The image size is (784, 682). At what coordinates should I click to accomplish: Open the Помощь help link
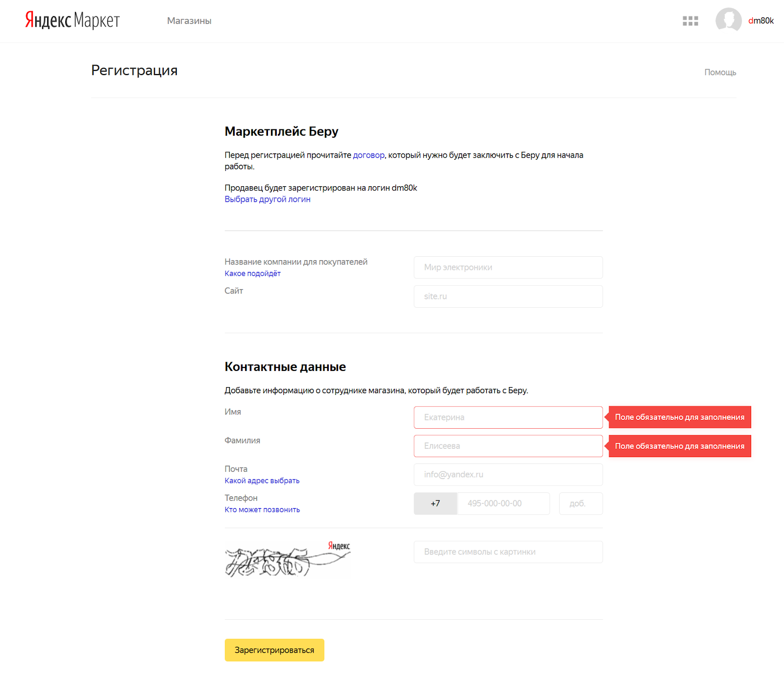click(720, 72)
